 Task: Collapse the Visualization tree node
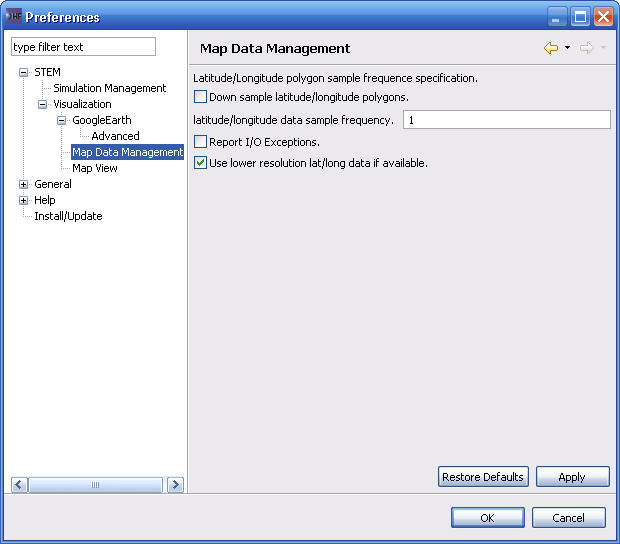pos(43,104)
